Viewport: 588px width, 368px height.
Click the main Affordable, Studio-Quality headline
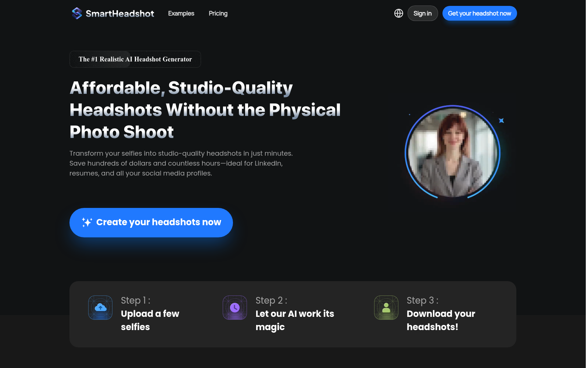(205, 110)
